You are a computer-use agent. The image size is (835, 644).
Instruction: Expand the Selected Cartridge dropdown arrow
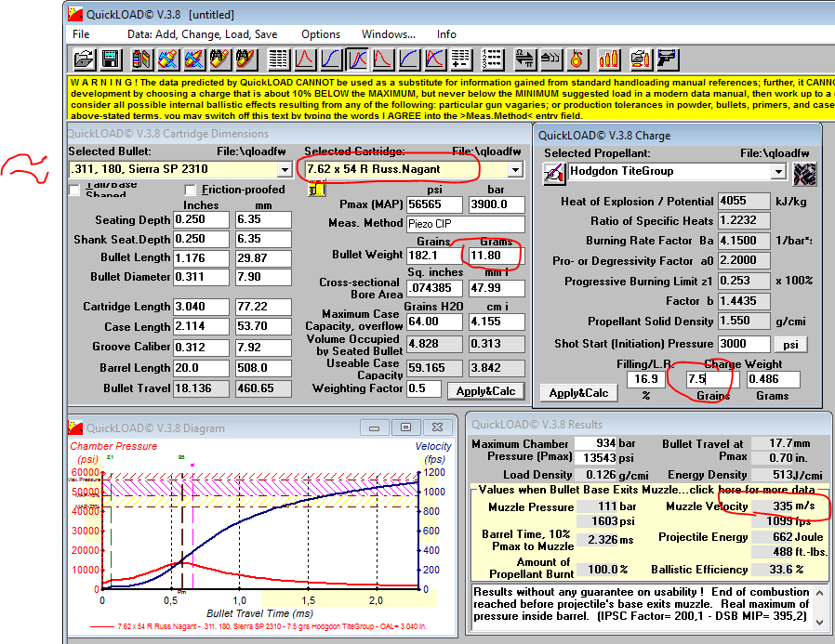515,170
